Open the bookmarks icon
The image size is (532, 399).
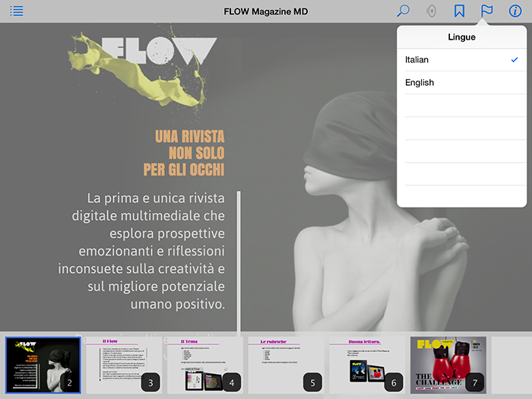459,11
